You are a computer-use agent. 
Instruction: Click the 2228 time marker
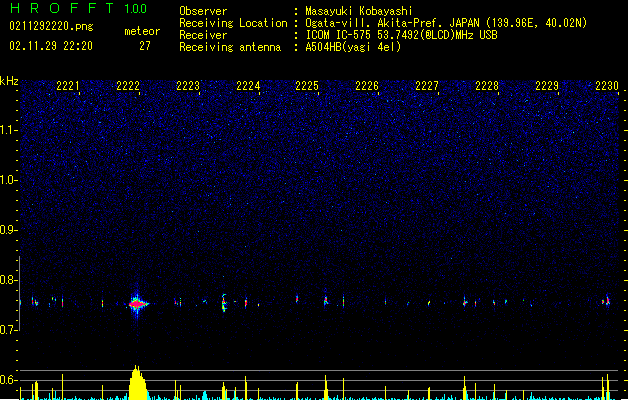coord(487,86)
